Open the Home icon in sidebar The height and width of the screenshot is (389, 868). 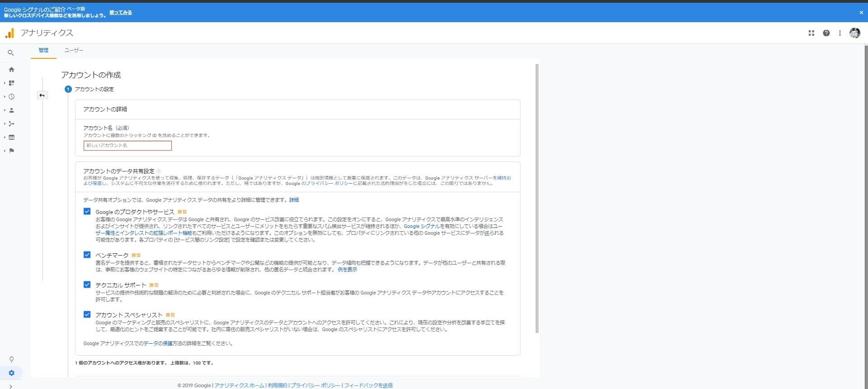tap(12, 70)
